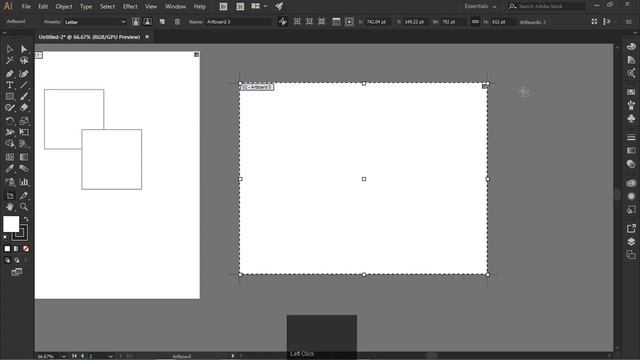Open the Type menu
This screenshot has width=640, height=360.
pyautogui.click(x=86, y=7)
